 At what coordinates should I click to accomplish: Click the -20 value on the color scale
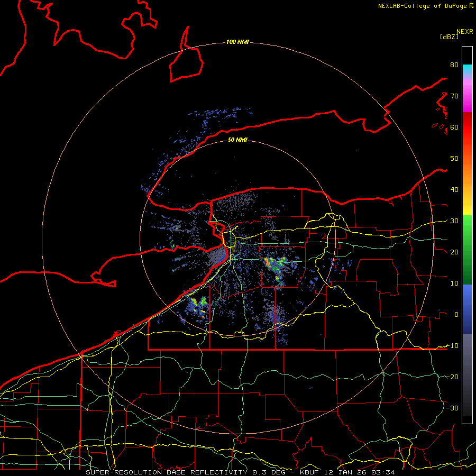coord(453,377)
